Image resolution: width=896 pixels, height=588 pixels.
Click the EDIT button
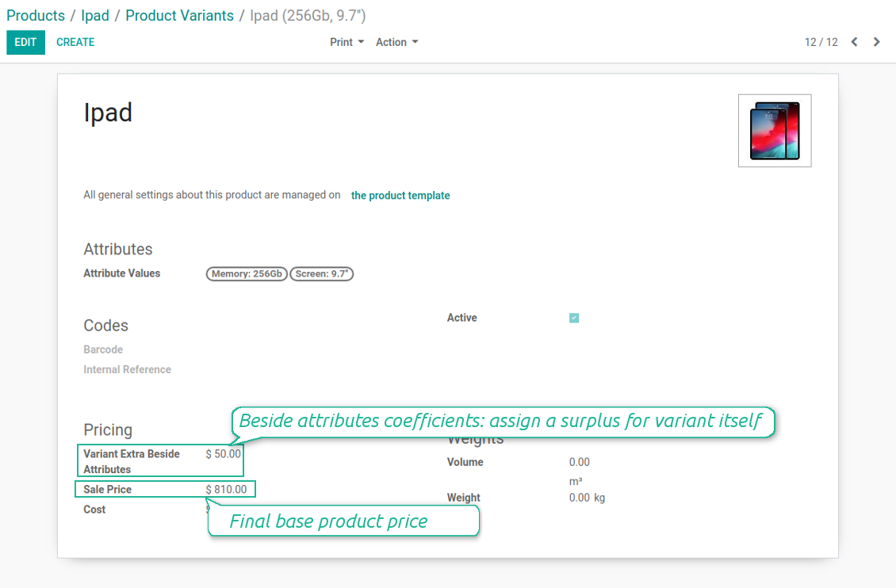pos(25,42)
